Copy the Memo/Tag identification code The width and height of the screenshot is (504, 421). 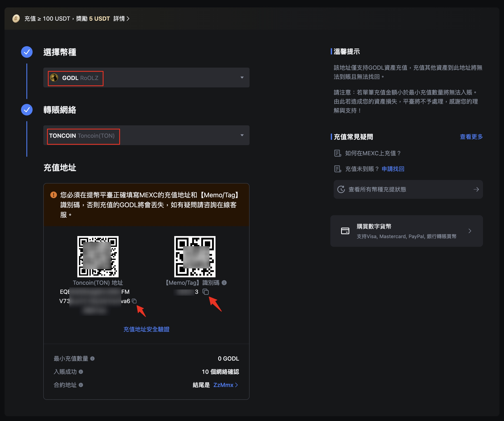click(205, 292)
